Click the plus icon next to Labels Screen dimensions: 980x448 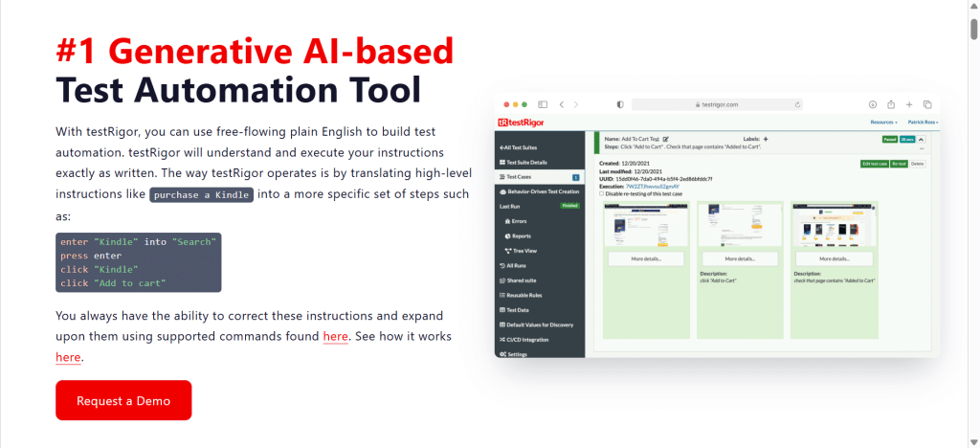click(766, 139)
